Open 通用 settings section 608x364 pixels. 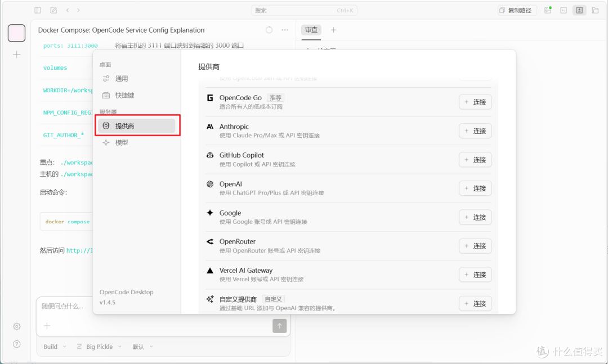[x=136, y=79]
